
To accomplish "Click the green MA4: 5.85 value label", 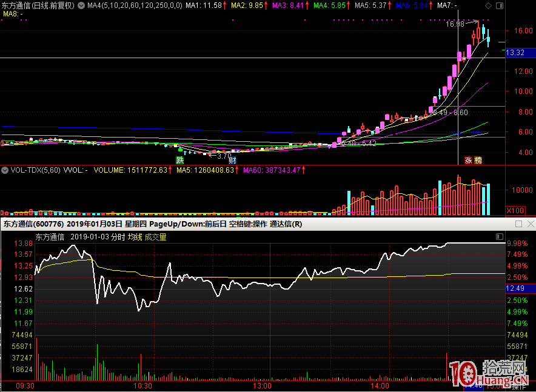I will point(329,5).
